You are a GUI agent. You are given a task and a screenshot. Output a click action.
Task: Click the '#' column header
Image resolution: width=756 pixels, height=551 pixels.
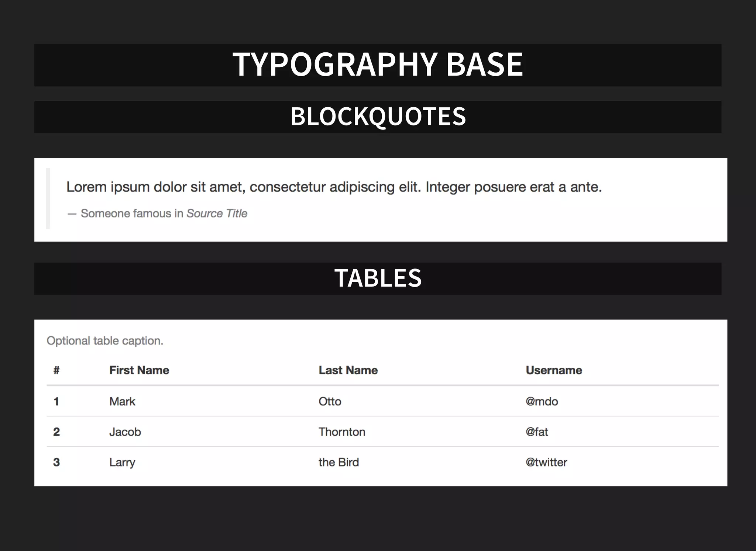click(56, 370)
